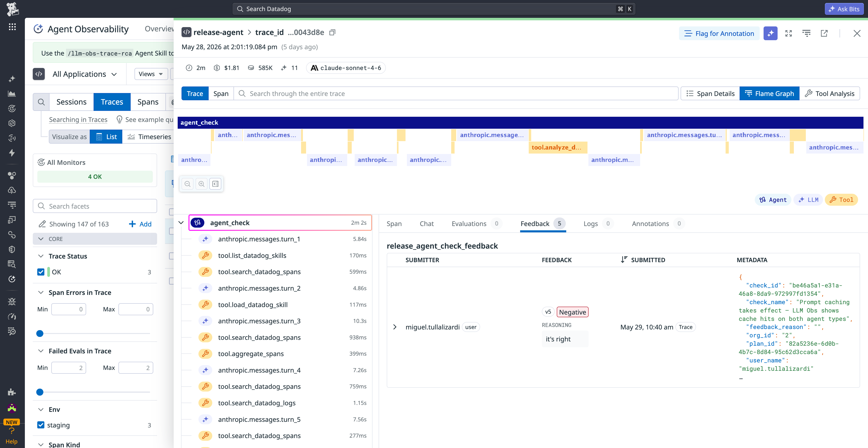Screen dimensions: 868x448
Task: Expand trace panel to full screen
Action: (x=788, y=33)
